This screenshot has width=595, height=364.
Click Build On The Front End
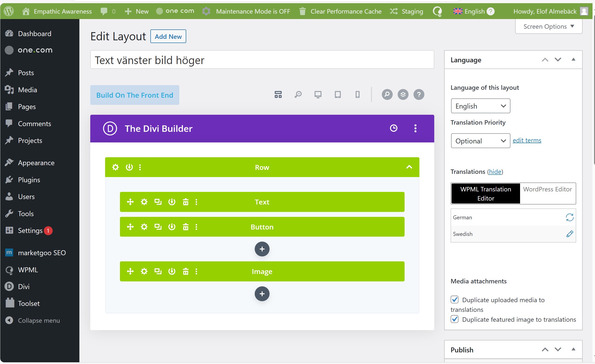coord(135,95)
